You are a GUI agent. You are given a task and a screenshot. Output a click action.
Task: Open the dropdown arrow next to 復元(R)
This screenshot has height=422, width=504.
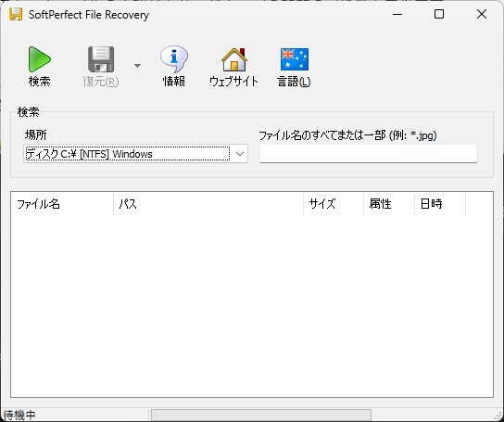[137, 66]
